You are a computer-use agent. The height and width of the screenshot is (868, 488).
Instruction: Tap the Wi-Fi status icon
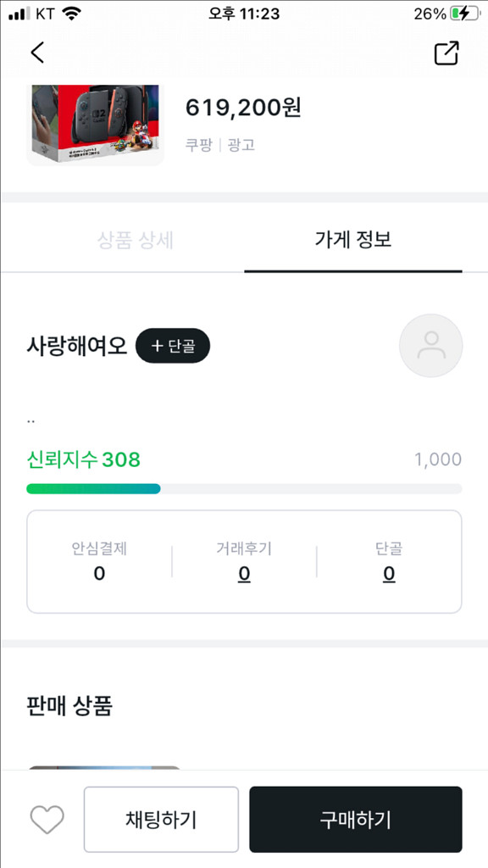click(x=69, y=13)
